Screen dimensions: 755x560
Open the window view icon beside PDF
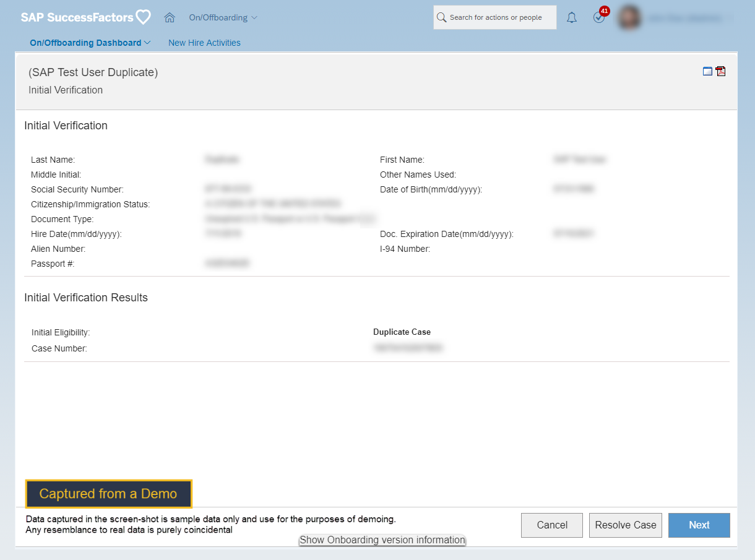click(707, 71)
